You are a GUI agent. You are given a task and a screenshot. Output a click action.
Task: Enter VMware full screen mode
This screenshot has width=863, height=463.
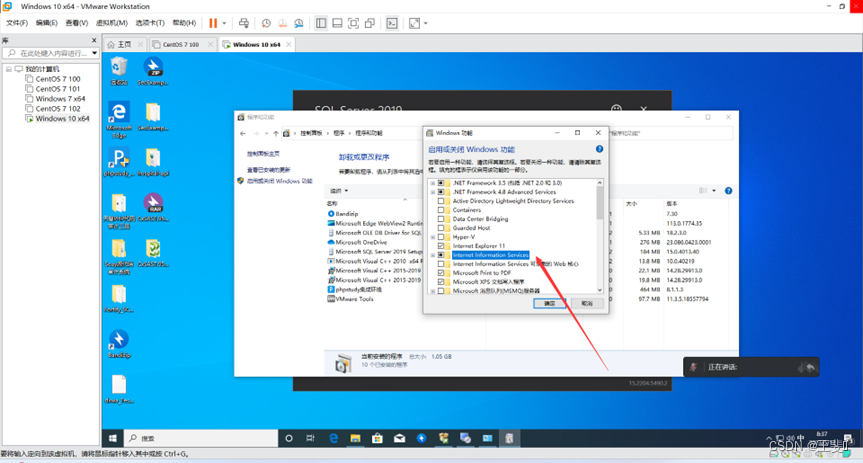pos(353,23)
